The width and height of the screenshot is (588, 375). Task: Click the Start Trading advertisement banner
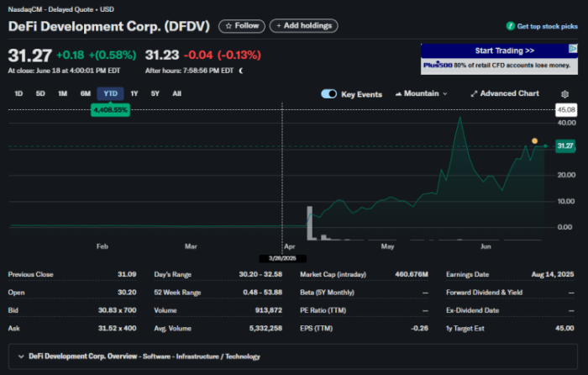pos(500,57)
